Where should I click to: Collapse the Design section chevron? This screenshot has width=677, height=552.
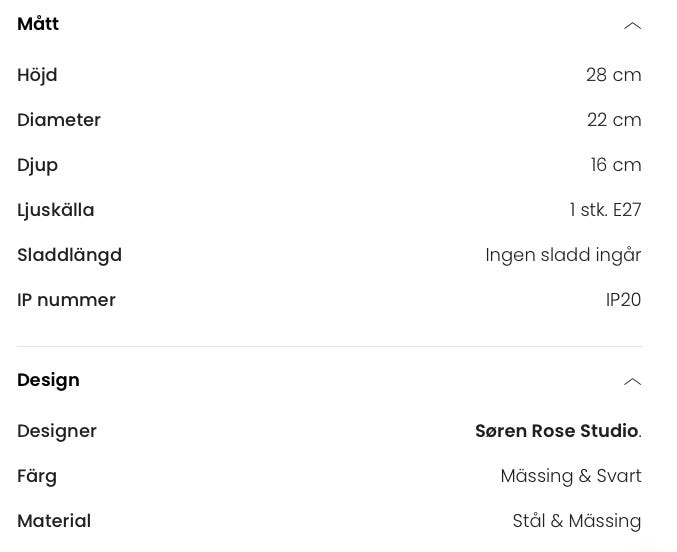tap(632, 381)
